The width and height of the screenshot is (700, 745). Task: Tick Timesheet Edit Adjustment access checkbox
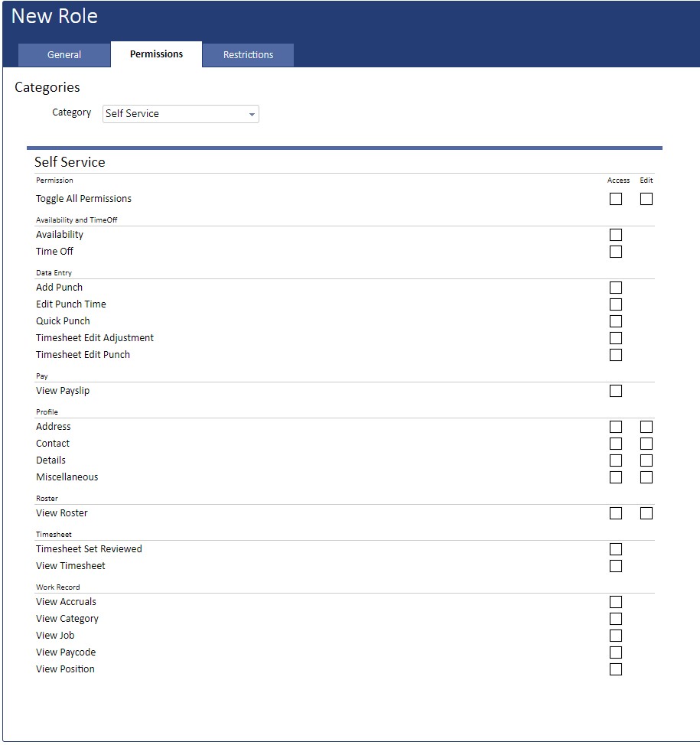click(x=615, y=338)
